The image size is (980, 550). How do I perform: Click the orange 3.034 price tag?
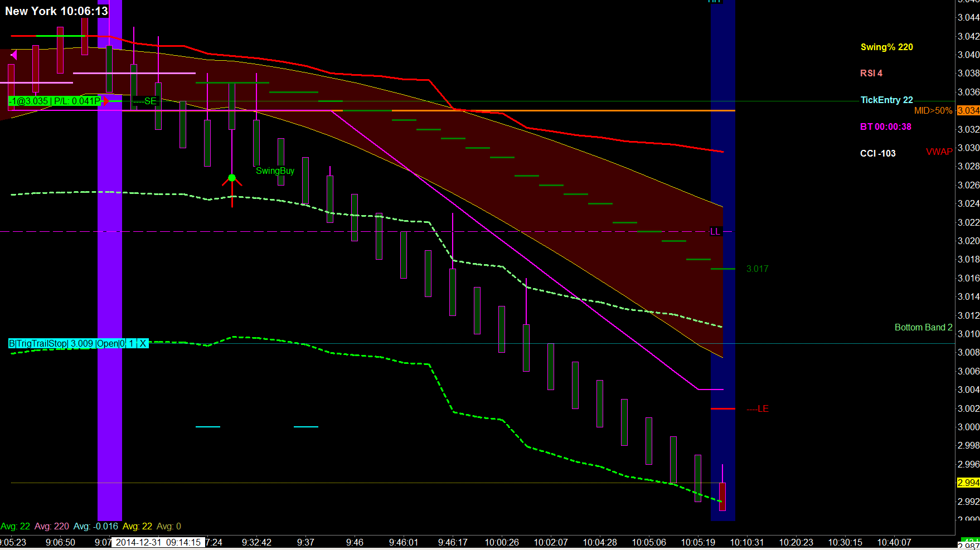click(x=968, y=110)
